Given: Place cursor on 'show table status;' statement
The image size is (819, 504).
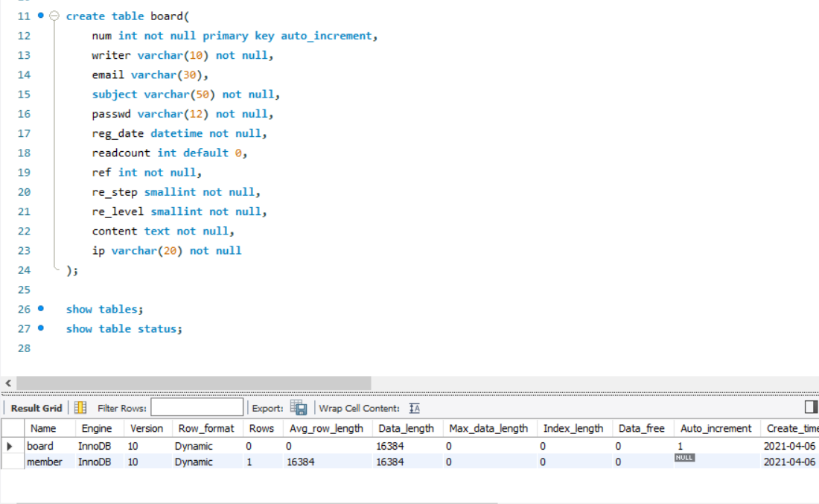Looking at the screenshot, I should tap(124, 328).
